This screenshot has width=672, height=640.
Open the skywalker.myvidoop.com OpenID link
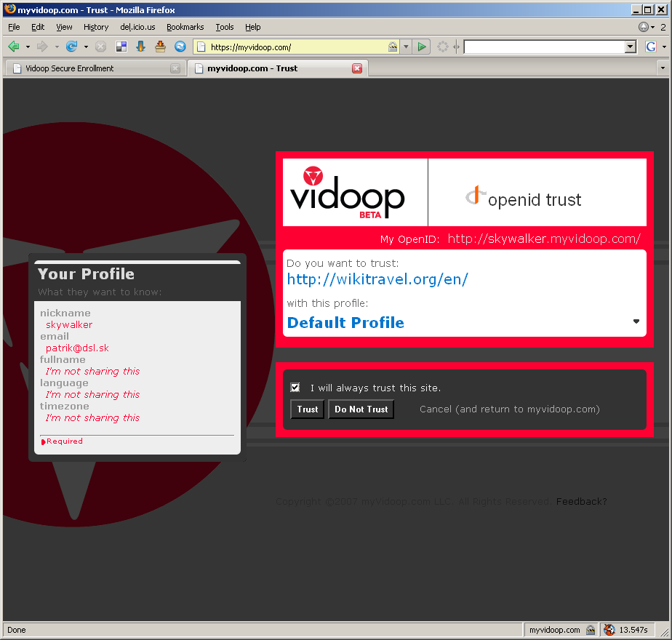point(544,239)
